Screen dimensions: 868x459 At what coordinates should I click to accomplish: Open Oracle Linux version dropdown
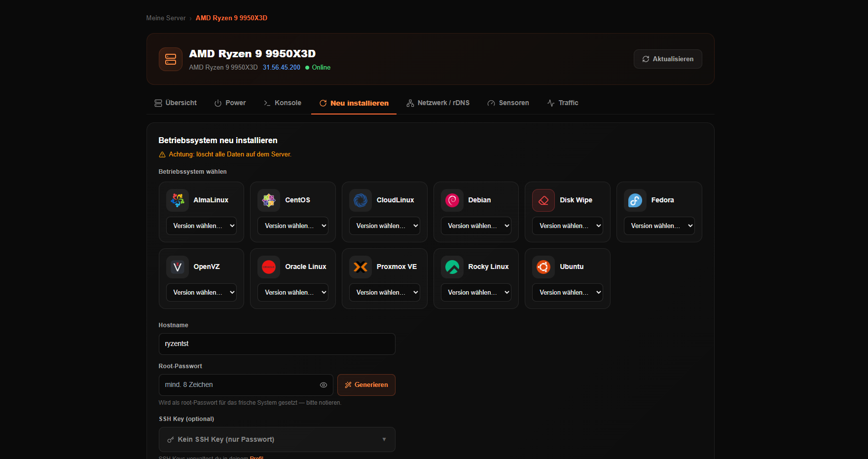coord(293,292)
